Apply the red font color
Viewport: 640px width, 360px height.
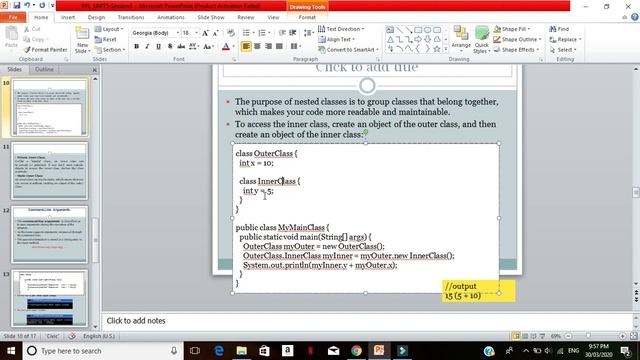pos(226,47)
